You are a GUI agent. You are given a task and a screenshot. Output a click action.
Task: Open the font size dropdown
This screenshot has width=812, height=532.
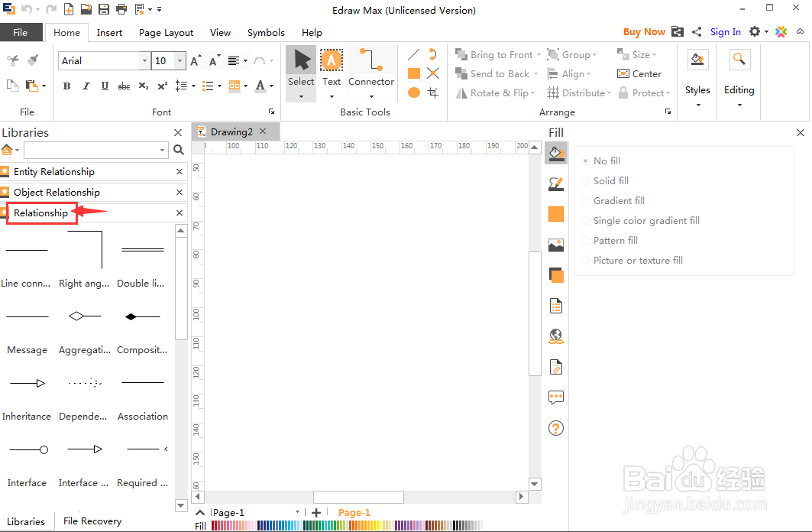180,61
